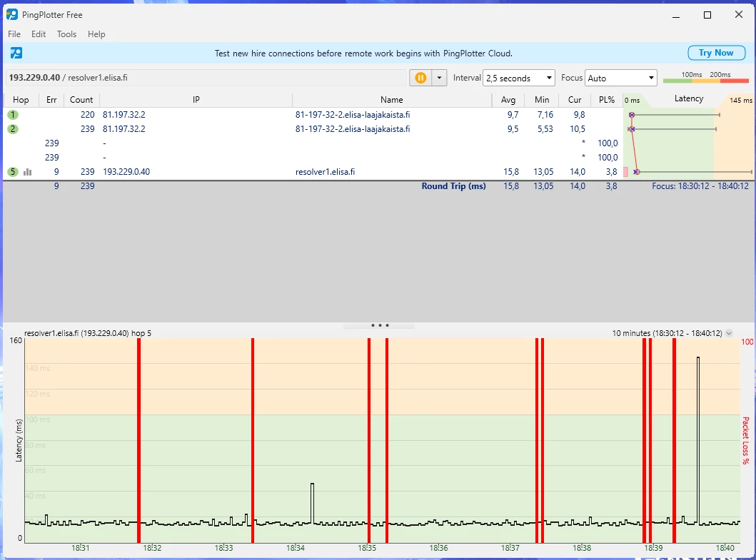Viewport: 756px width, 560px height.
Task: Select hop 2 IP 81.197.32.2
Action: point(124,129)
